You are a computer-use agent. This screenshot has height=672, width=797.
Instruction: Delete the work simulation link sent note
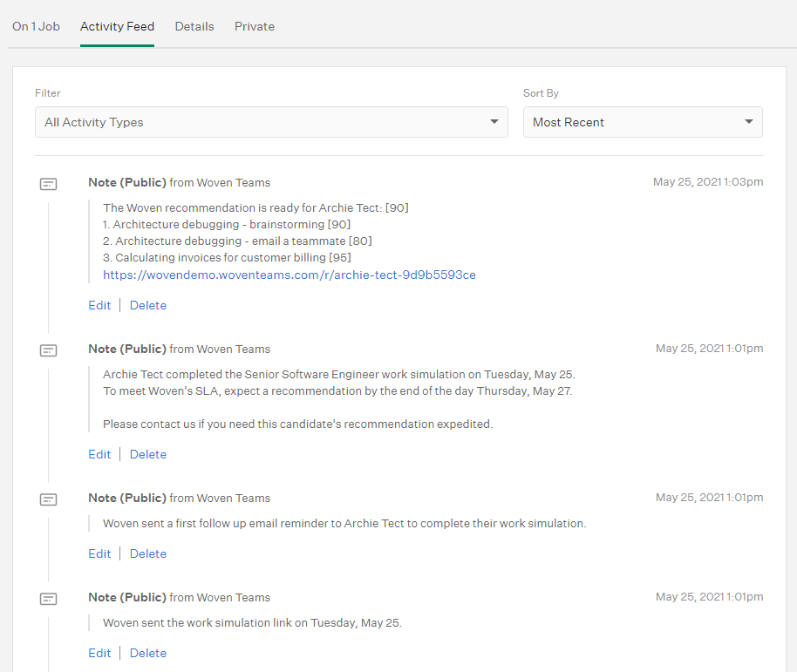click(148, 653)
